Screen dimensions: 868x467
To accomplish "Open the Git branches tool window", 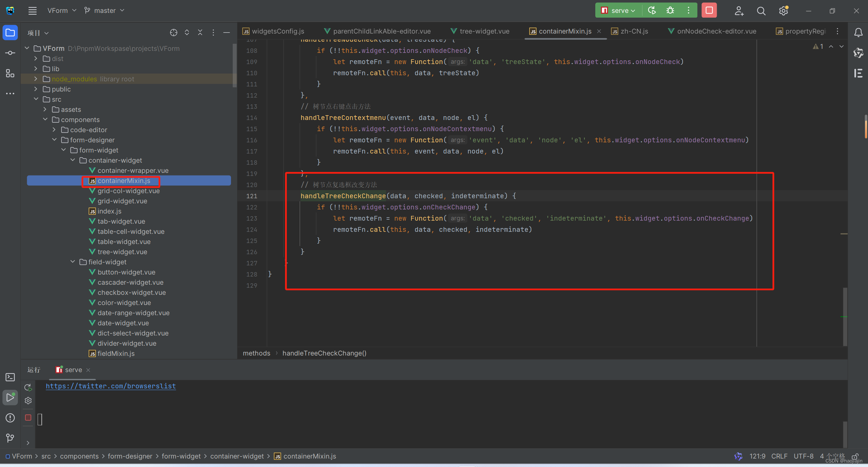I will [x=10, y=438].
